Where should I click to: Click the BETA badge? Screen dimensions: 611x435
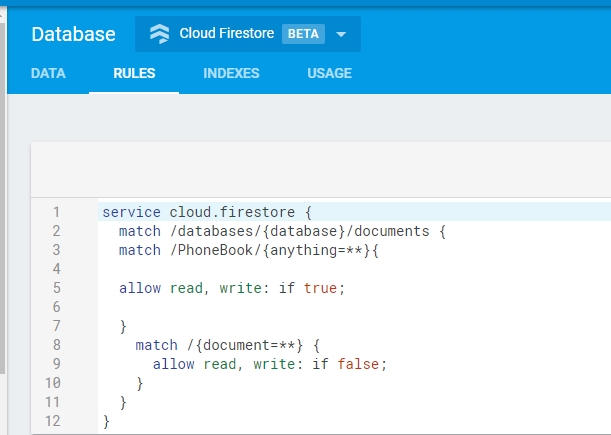coord(302,34)
